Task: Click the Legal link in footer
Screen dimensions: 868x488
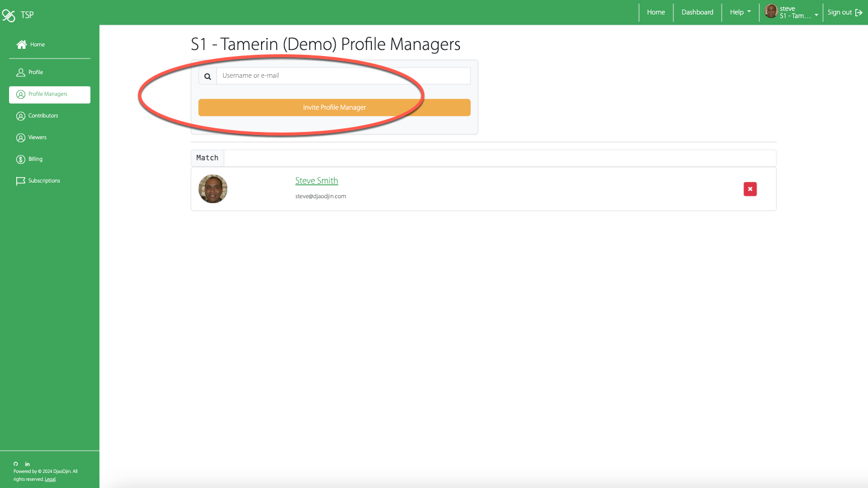Action: tap(50, 480)
